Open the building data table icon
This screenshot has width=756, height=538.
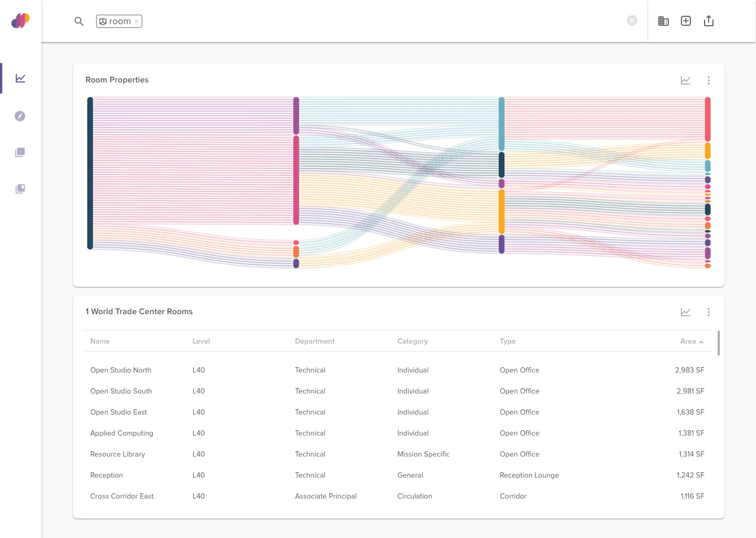click(x=664, y=21)
